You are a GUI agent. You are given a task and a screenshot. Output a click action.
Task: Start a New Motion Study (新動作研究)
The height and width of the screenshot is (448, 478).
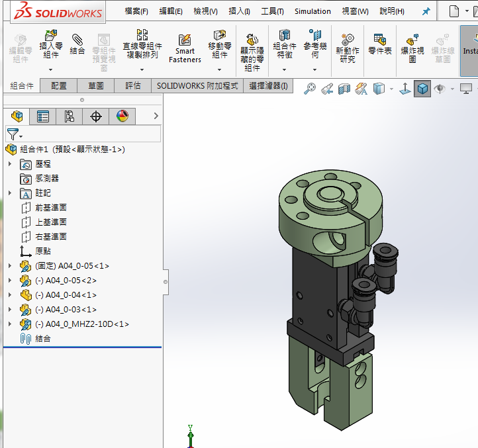click(348, 48)
